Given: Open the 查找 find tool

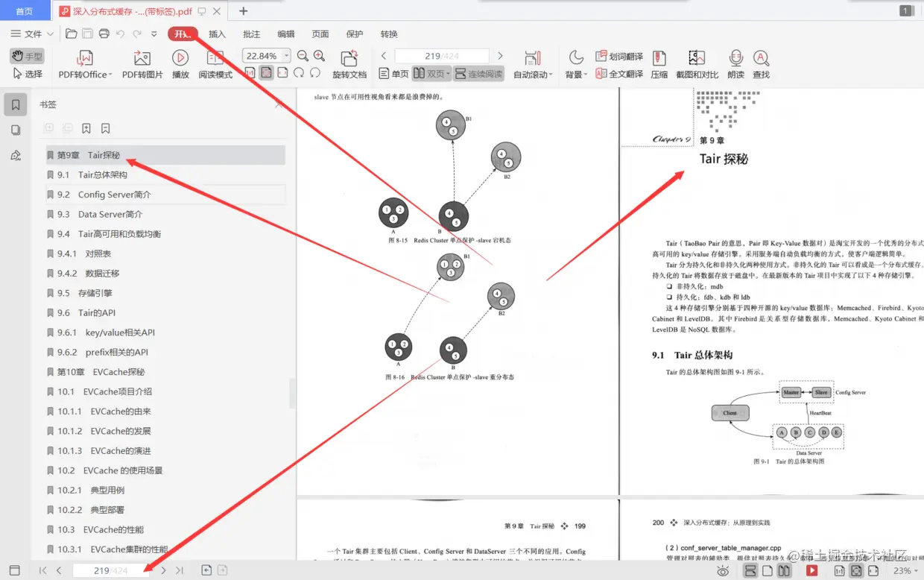Looking at the screenshot, I should pyautogui.click(x=761, y=65).
